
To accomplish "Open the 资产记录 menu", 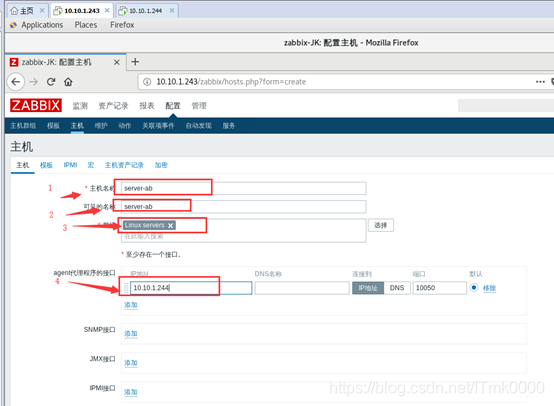I will point(113,106).
